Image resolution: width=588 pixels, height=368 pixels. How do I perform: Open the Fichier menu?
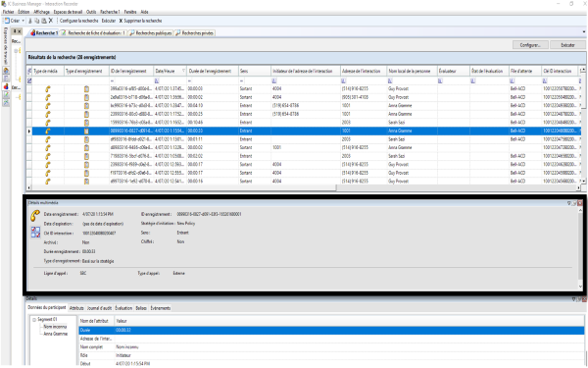tap(8, 12)
